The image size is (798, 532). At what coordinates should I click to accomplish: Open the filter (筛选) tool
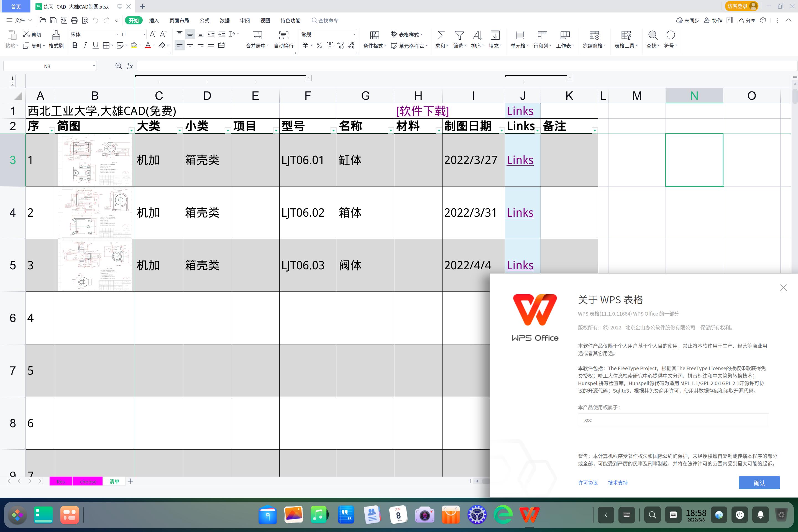[459, 39]
